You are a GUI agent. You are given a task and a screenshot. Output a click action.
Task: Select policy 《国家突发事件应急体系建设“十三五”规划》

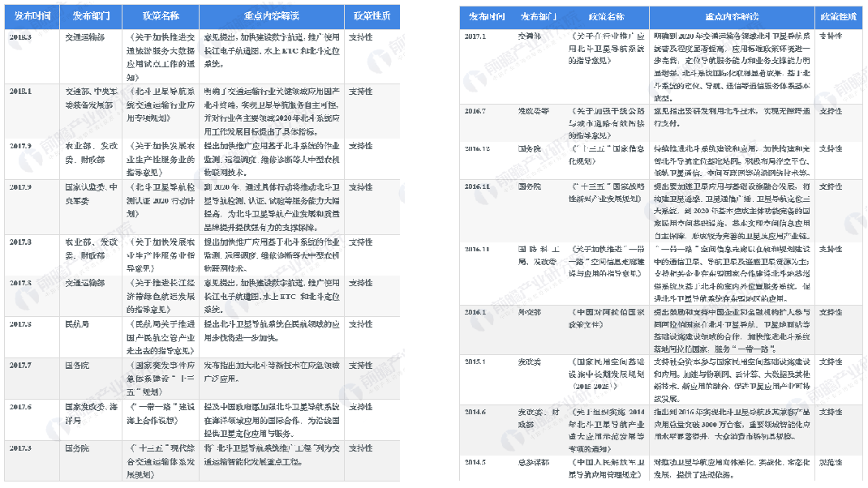point(161,379)
